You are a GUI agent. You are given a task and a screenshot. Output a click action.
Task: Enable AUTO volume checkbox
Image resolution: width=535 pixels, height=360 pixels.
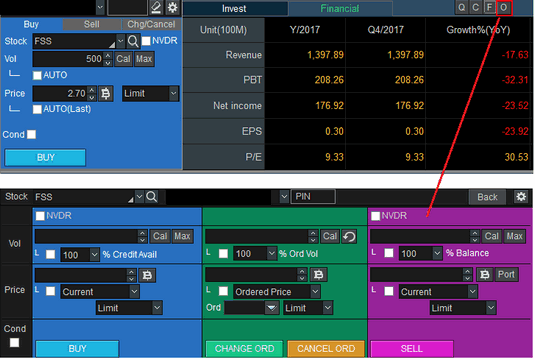[x=37, y=75]
